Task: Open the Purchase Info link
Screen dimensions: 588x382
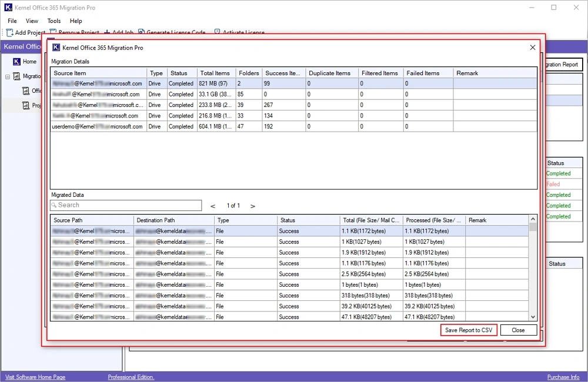Action: point(563,377)
